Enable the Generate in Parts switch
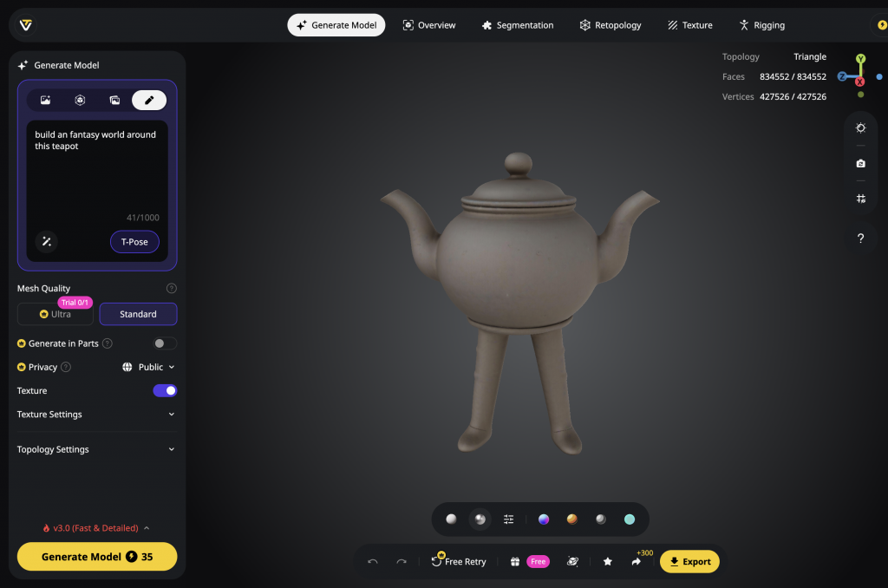The width and height of the screenshot is (888, 588). coord(165,343)
